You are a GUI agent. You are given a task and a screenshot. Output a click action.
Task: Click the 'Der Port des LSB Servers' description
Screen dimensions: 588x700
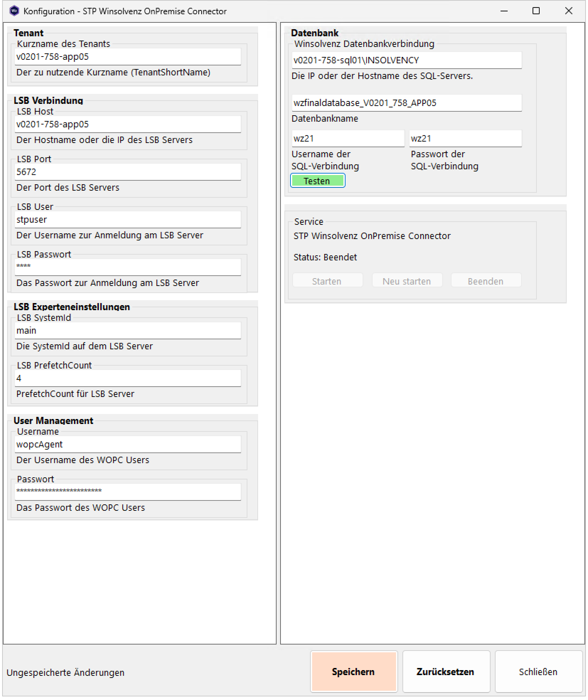tap(68, 187)
